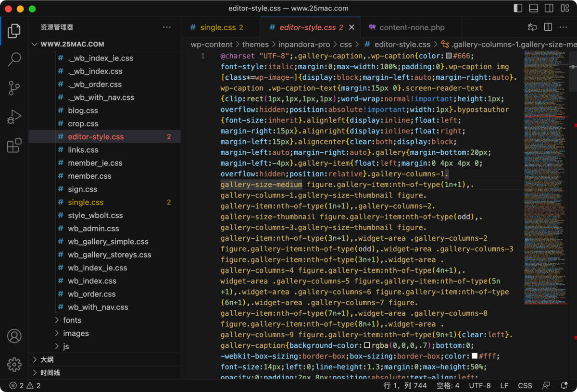Click the #666 color swatch in code

[x=449, y=56]
